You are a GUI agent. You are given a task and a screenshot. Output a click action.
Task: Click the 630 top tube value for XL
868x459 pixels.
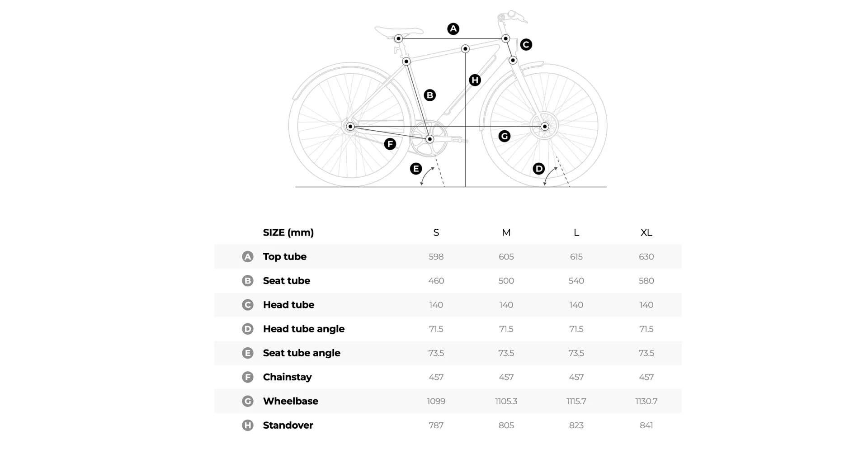click(646, 257)
